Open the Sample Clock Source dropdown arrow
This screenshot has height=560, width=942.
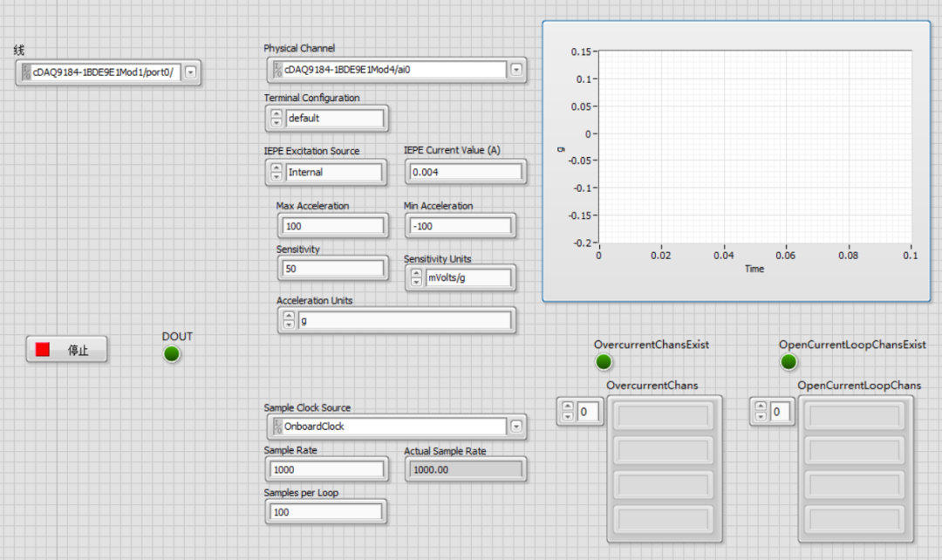tap(516, 426)
